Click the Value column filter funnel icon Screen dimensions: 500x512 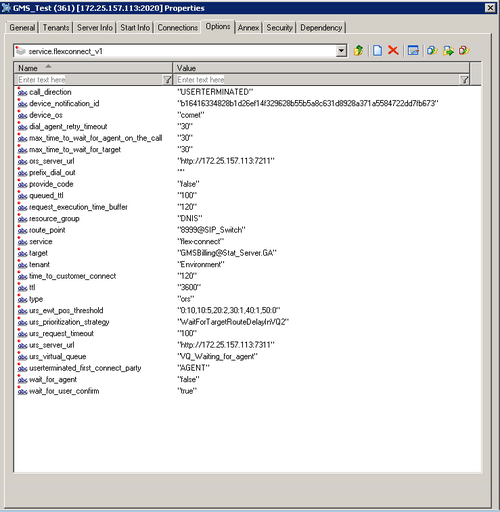pos(464,80)
